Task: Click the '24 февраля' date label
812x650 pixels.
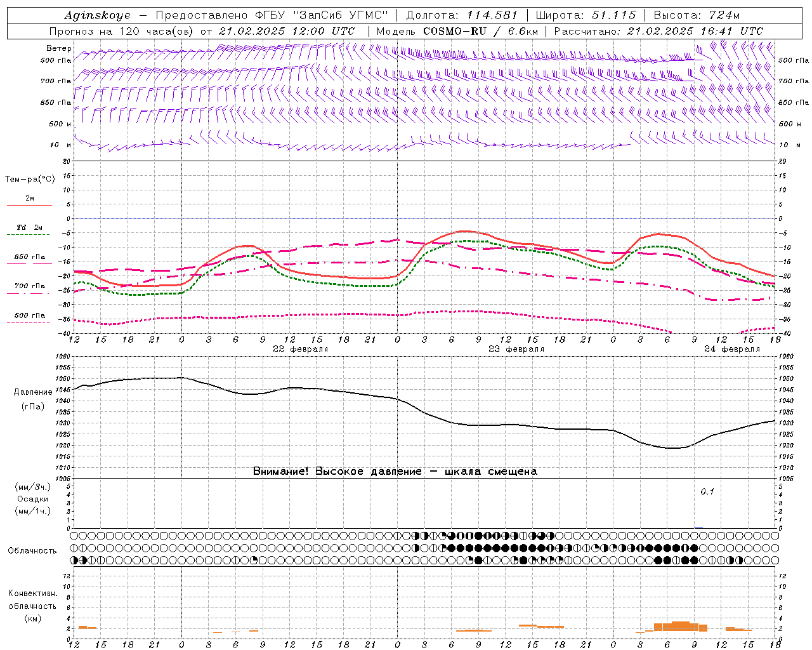Action: coord(732,349)
